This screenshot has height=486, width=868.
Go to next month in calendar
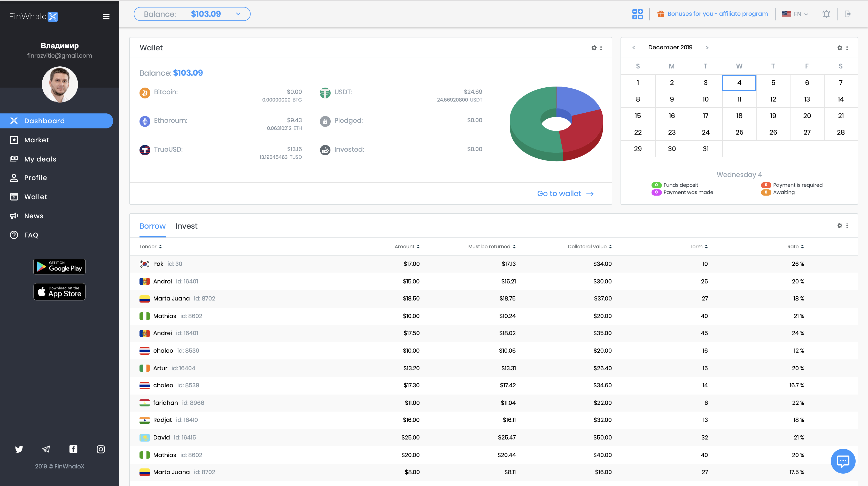coord(707,48)
